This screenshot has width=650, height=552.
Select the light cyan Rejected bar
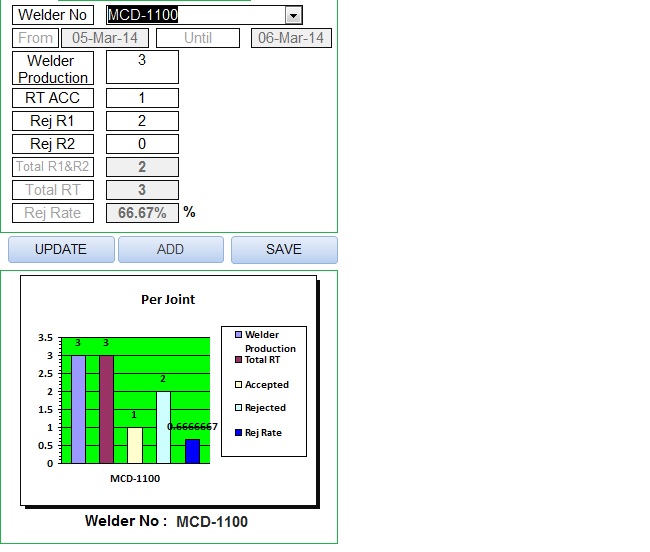pyautogui.click(x=163, y=427)
